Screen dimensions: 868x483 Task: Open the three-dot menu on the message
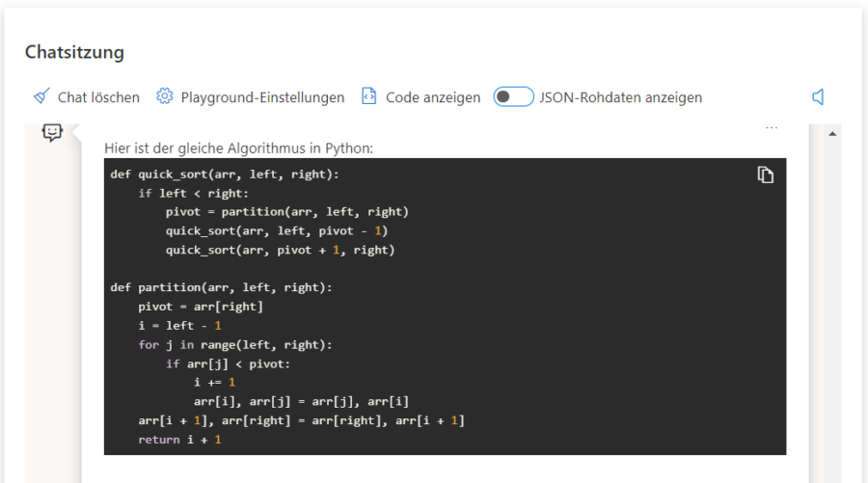coord(771,127)
